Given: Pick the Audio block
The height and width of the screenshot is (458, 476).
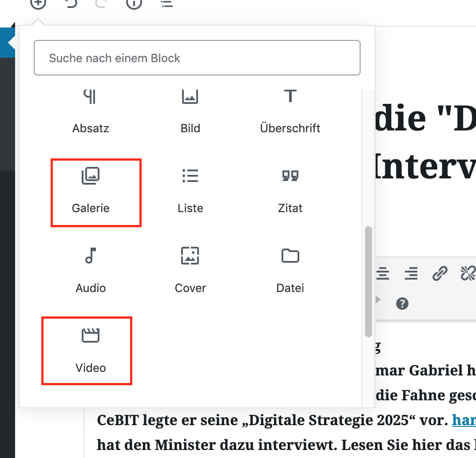Looking at the screenshot, I should pyautogui.click(x=91, y=272).
